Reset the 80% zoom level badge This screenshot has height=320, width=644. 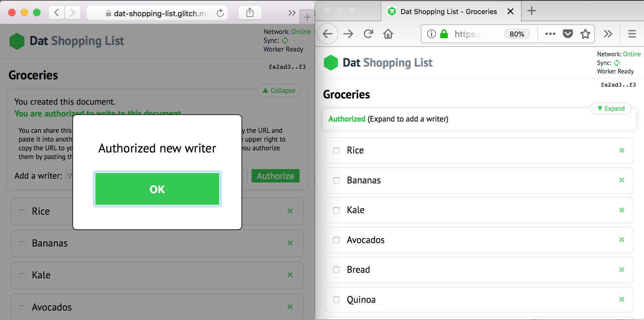coord(517,34)
